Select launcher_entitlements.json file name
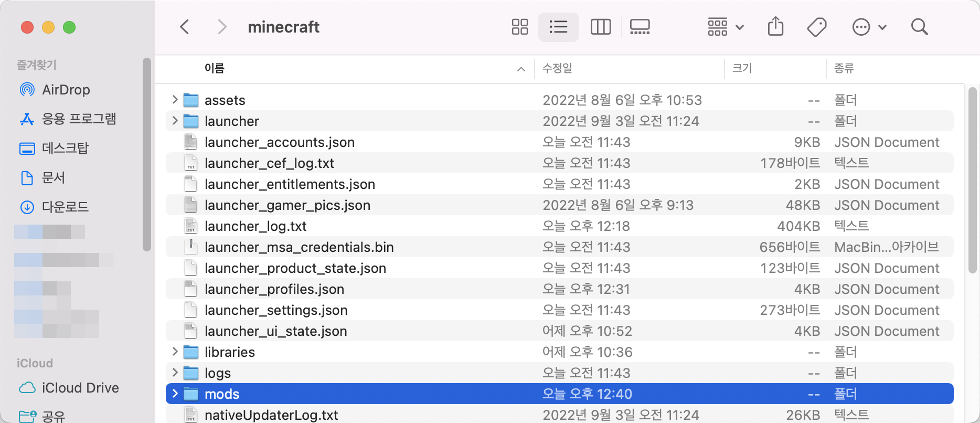This screenshot has height=423, width=980. tap(290, 184)
